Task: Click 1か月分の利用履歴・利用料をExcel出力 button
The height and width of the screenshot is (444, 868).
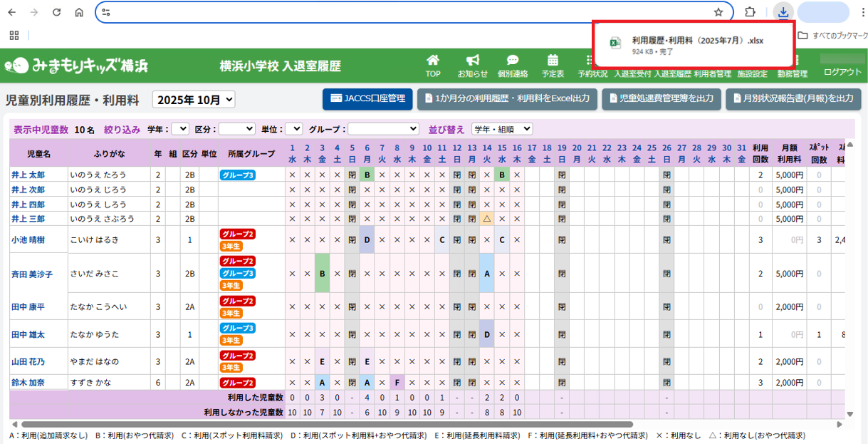Action: tap(507, 99)
